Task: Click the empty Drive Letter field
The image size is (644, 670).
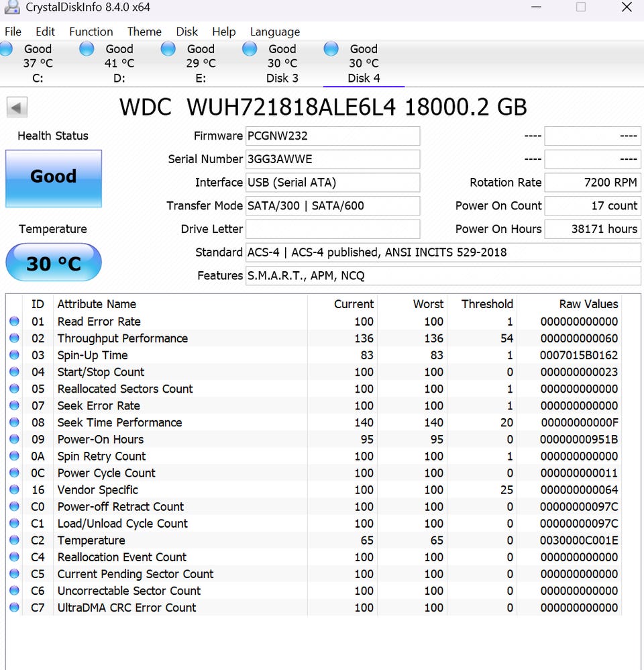Action: pyautogui.click(x=333, y=229)
